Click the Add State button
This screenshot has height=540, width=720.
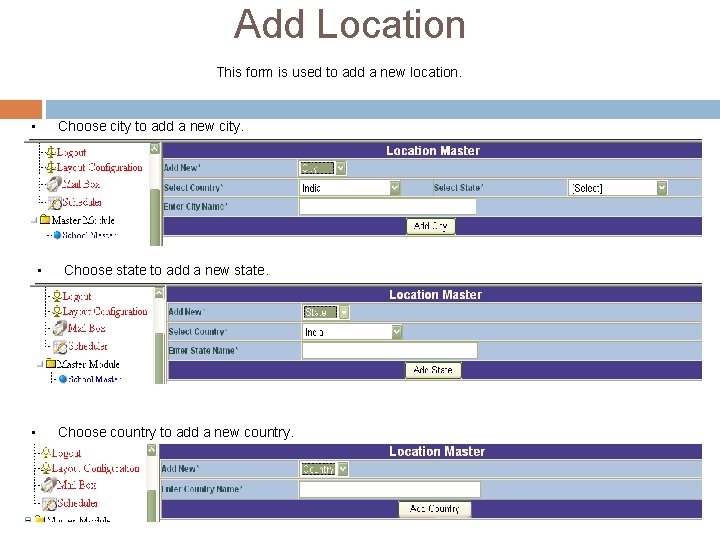click(433, 370)
